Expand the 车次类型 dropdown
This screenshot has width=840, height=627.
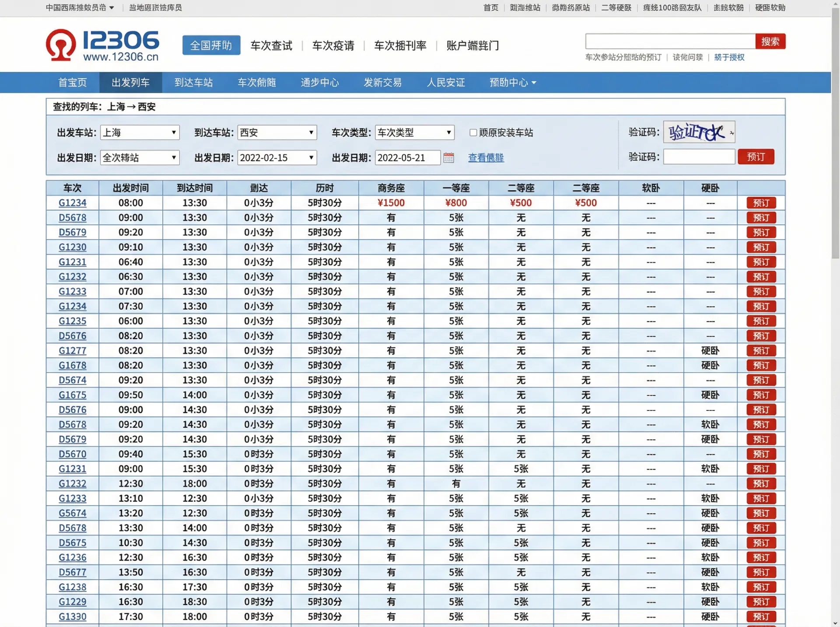click(414, 132)
